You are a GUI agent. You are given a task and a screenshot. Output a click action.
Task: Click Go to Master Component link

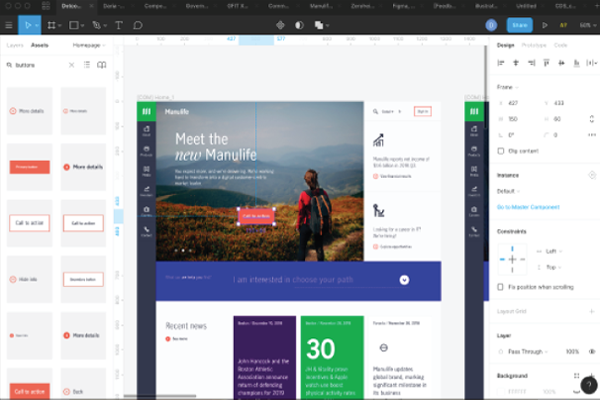[528, 207]
